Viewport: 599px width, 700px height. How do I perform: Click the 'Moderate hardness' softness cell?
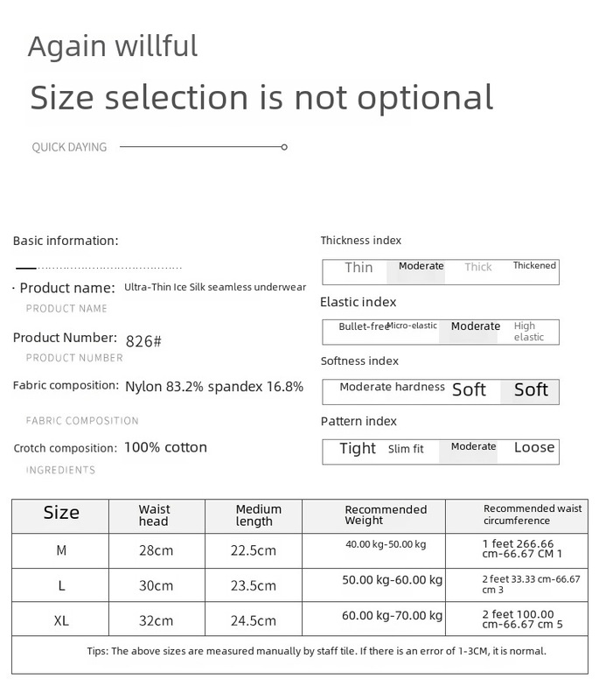pyautogui.click(x=392, y=388)
